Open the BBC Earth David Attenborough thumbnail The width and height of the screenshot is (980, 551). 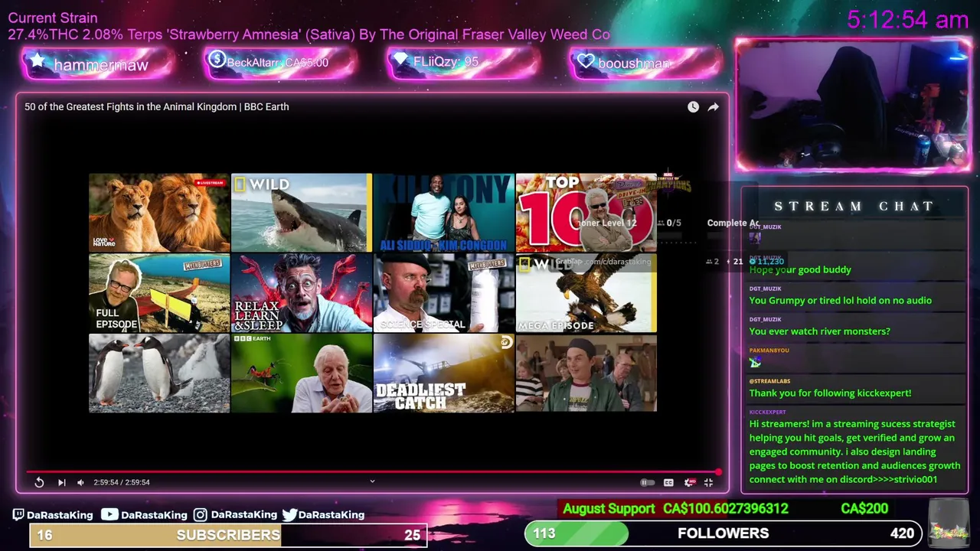302,373
